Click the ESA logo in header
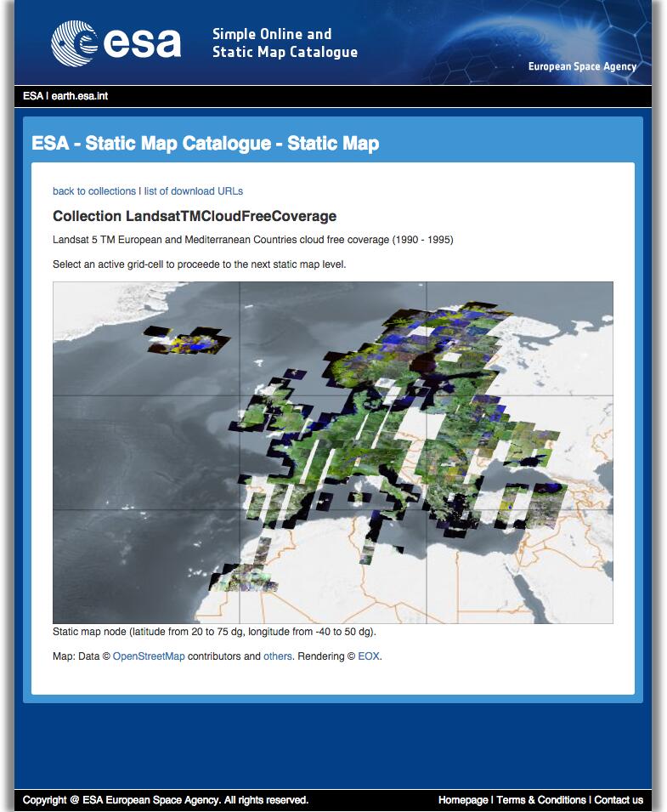Image resolution: width=667 pixels, height=812 pixels. 116,43
